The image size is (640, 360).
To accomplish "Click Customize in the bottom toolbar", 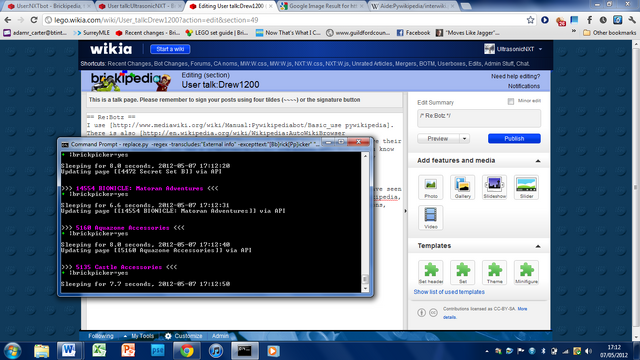I will point(184,336).
